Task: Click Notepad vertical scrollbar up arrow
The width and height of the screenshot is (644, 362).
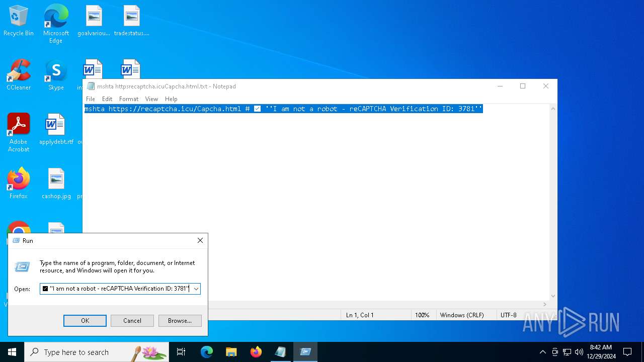Action: (x=553, y=109)
